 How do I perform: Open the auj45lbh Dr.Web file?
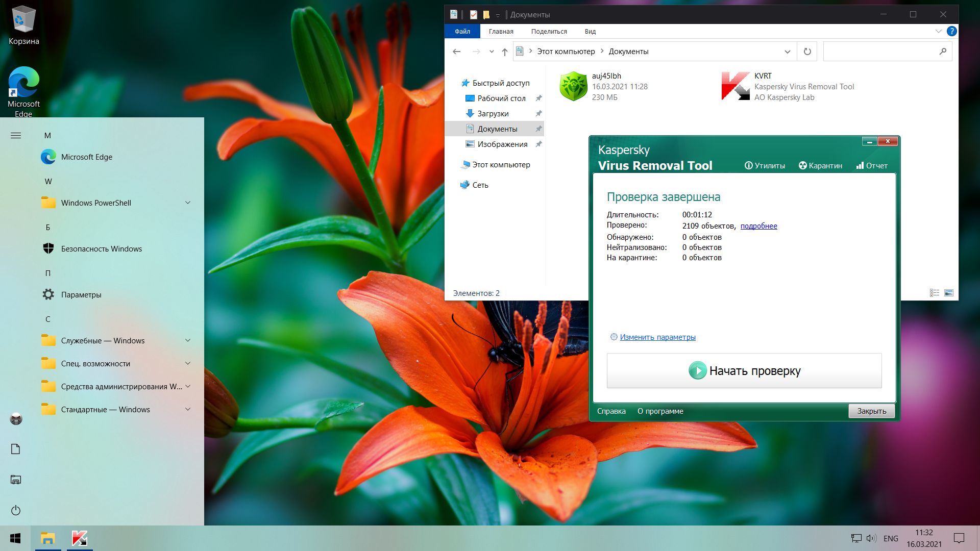tap(574, 86)
